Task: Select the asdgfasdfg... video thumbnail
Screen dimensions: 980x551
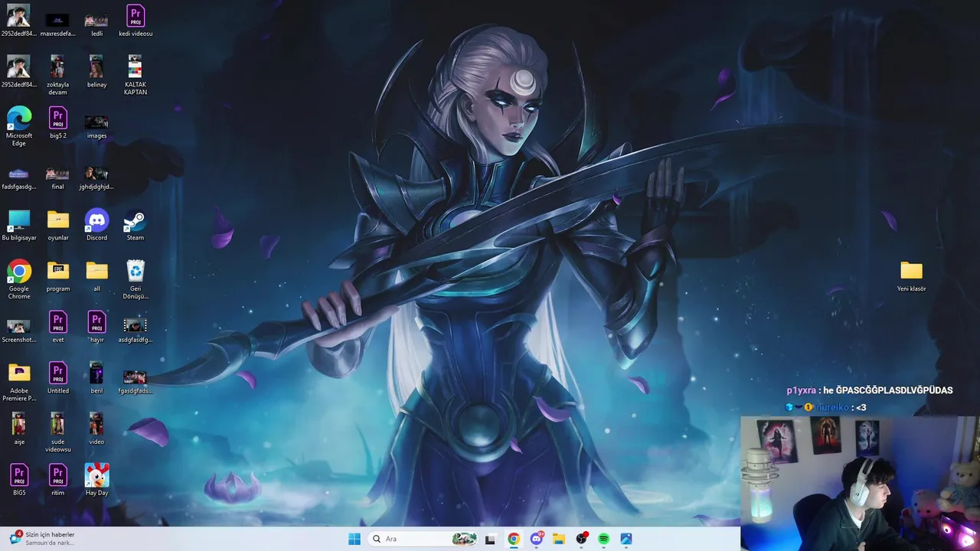Action: coord(135,329)
